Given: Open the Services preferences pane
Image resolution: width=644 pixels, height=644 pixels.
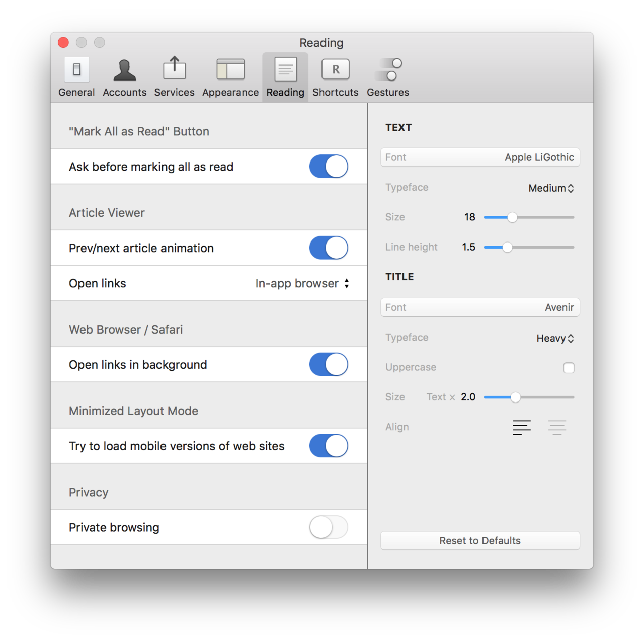Looking at the screenshot, I should click(174, 77).
